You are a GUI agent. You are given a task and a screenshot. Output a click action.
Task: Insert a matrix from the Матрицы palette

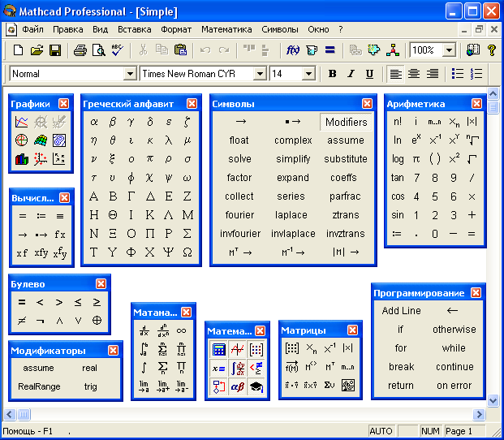pyautogui.click(x=292, y=348)
